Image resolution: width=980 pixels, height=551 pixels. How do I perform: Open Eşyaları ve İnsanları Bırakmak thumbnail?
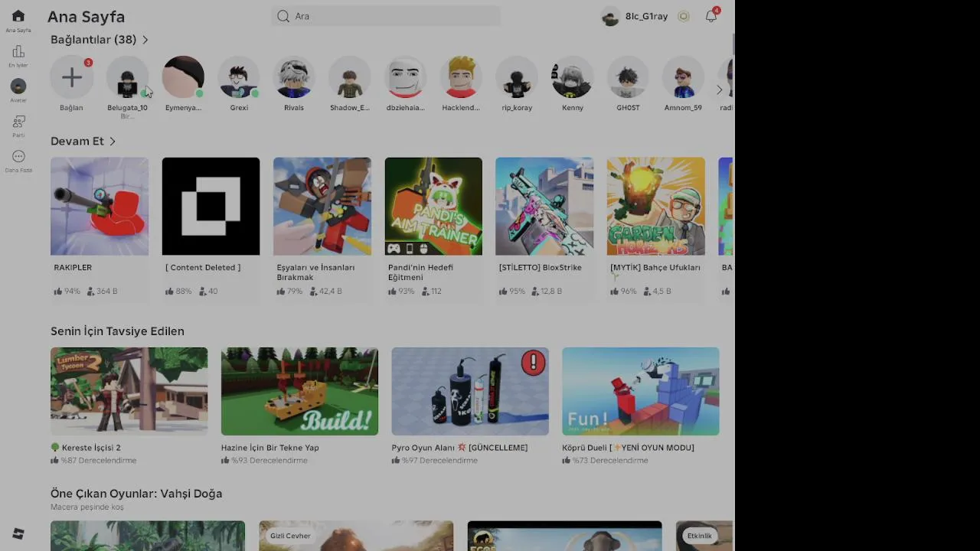322,207
